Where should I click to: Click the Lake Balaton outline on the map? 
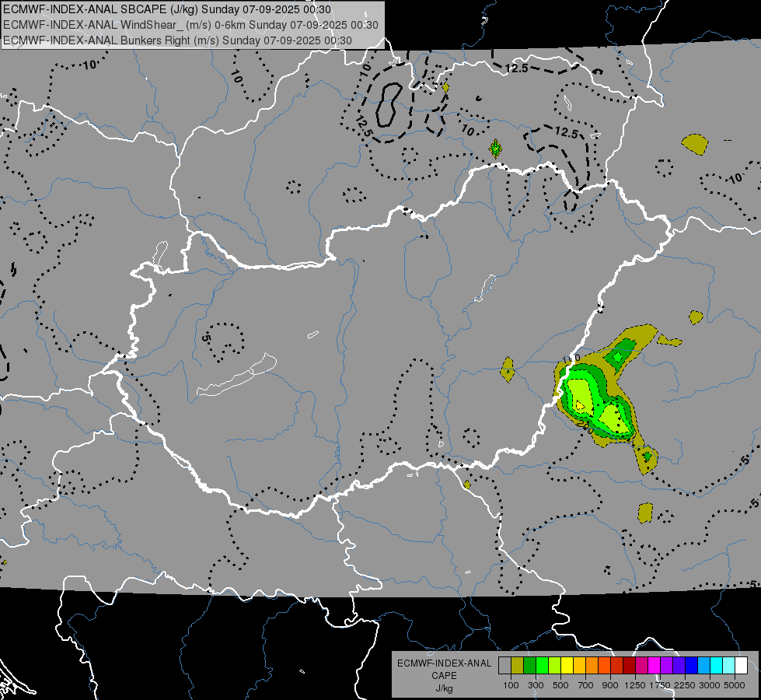point(237,375)
